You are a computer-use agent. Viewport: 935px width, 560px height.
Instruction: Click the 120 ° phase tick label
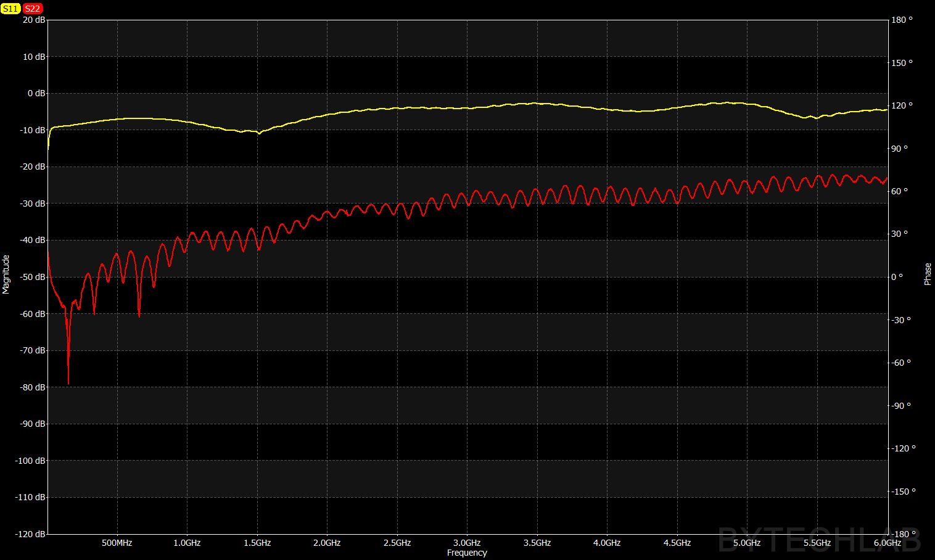(902, 105)
